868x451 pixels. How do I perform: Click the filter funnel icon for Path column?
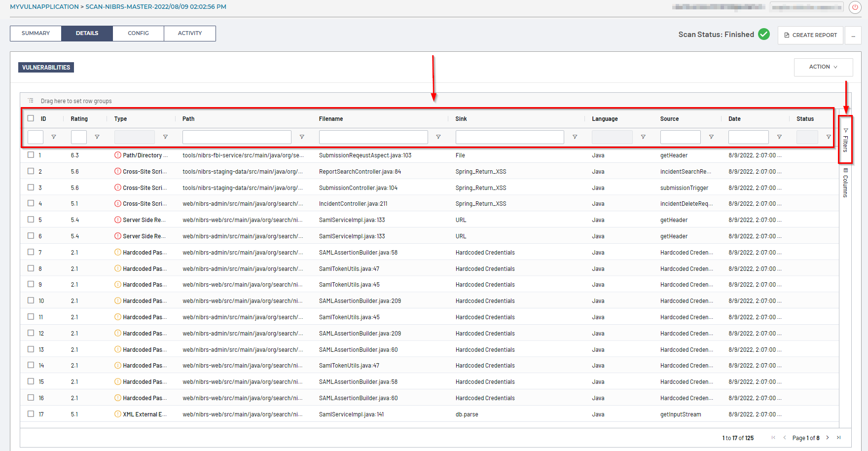point(302,137)
